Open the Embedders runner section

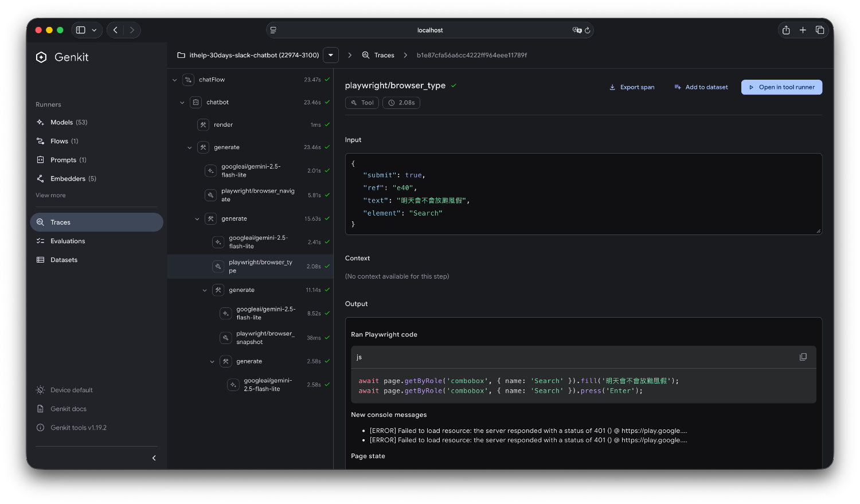[67, 179]
